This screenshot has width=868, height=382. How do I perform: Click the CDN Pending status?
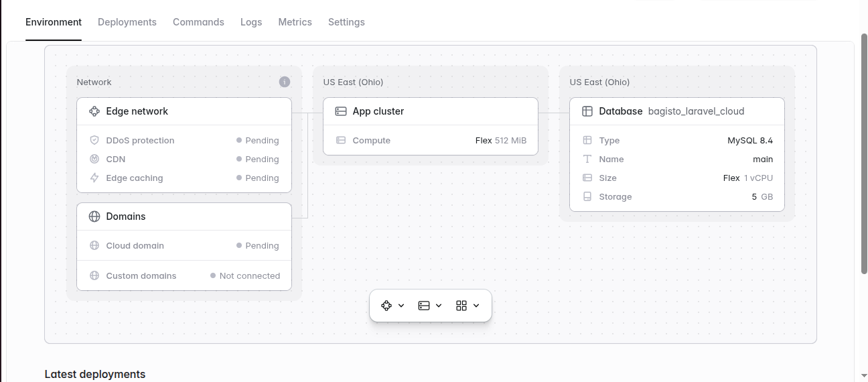tap(258, 160)
